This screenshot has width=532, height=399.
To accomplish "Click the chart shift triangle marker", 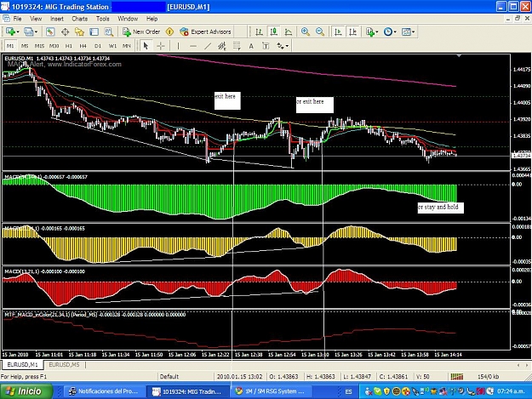I will [459, 55].
